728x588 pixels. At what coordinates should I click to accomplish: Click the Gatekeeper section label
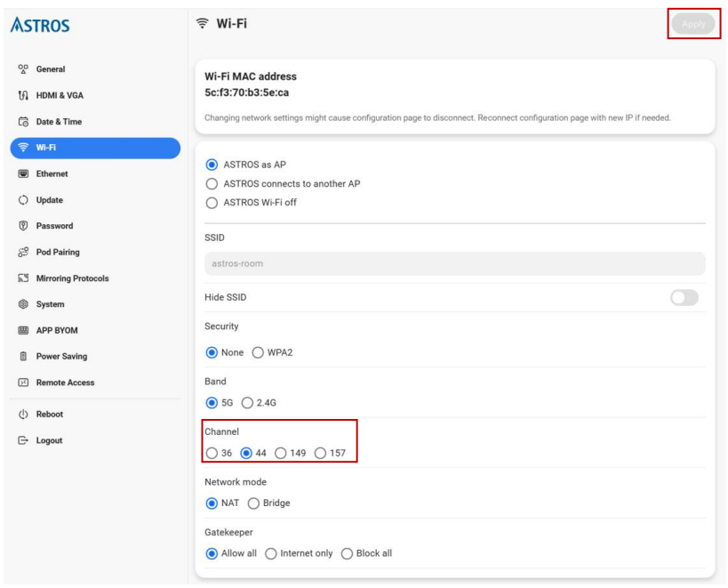coord(229,532)
